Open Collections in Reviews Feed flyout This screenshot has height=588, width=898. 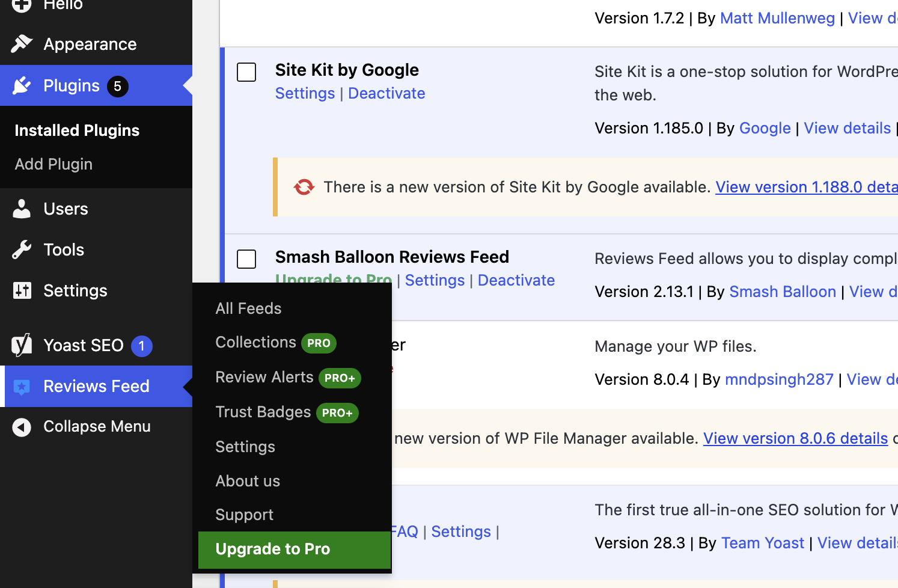click(255, 342)
